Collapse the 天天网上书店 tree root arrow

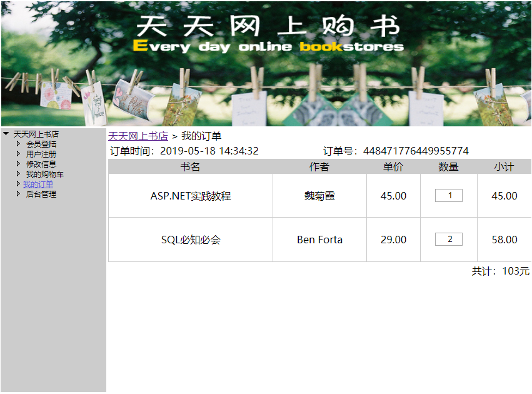click(6, 134)
